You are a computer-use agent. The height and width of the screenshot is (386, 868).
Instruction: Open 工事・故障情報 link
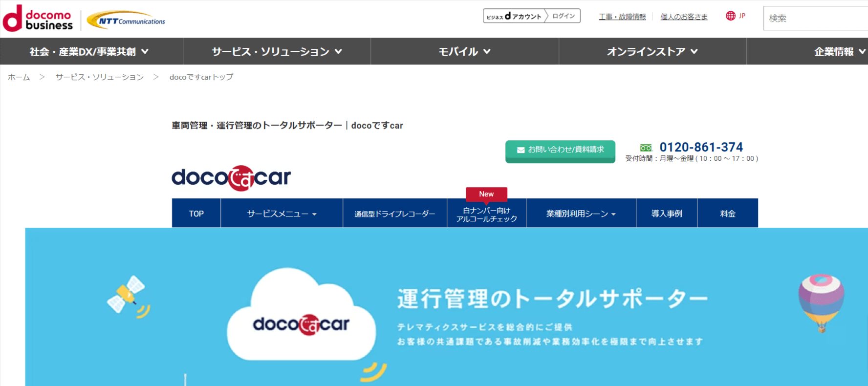(x=622, y=17)
